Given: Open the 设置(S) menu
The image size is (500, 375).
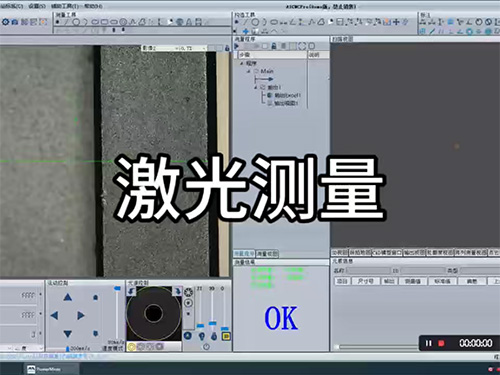Looking at the screenshot, I should pyautogui.click(x=37, y=6).
